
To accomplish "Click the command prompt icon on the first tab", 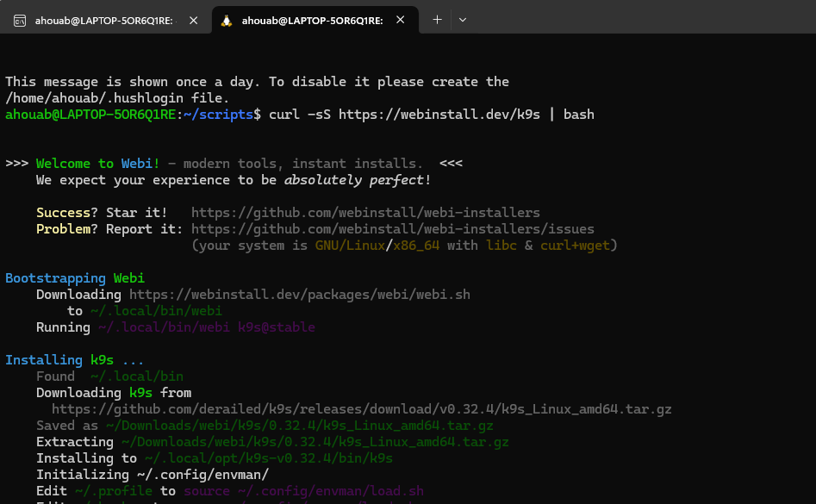I will 20,21.
